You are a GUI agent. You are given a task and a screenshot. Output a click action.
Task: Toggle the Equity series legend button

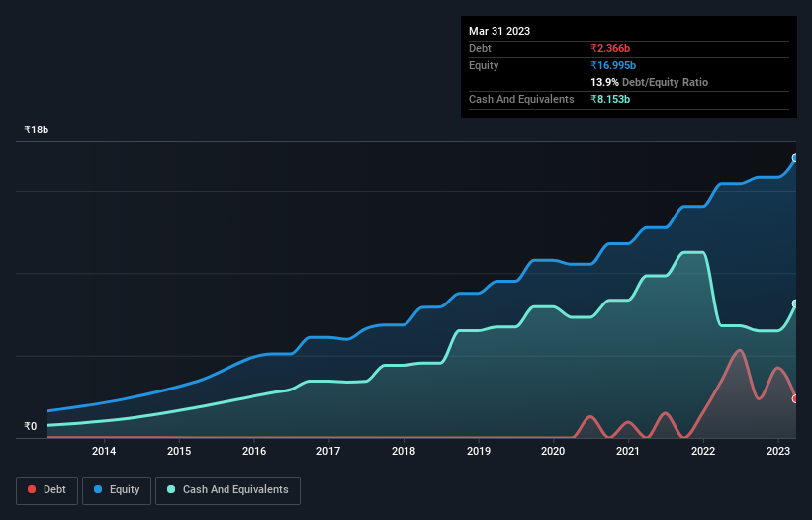[117, 490]
